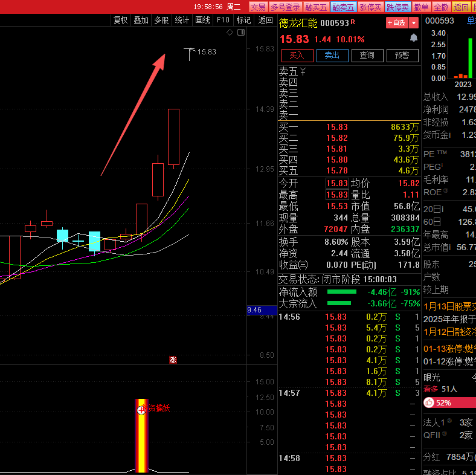Open the 2025年年报 news link
Image resolution: width=476 pixels, height=475 pixels.
click(449, 319)
